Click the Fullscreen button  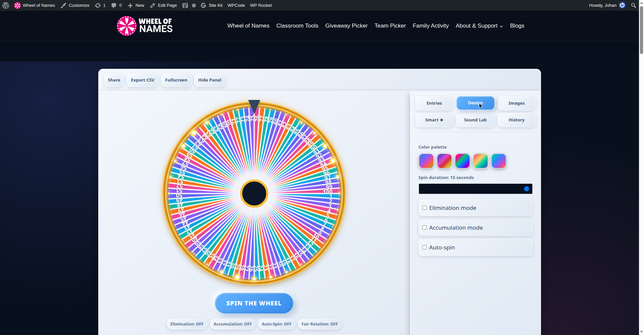point(176,80)
